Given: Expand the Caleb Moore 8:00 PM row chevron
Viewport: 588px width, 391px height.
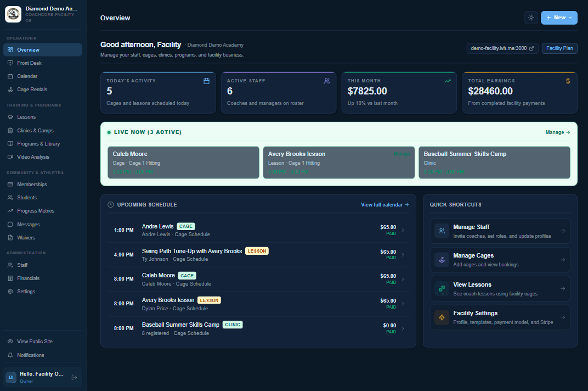Looking at the screenshot, I should tap(403, 279).
